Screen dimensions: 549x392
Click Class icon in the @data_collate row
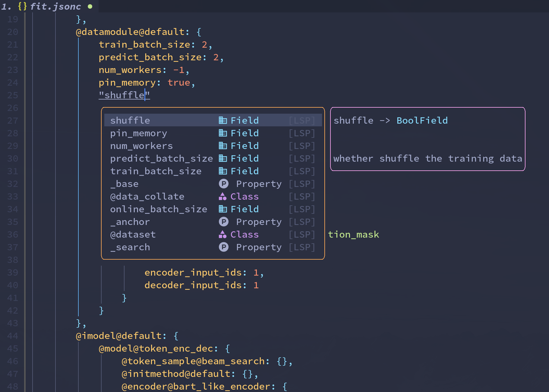coord(223,196)
